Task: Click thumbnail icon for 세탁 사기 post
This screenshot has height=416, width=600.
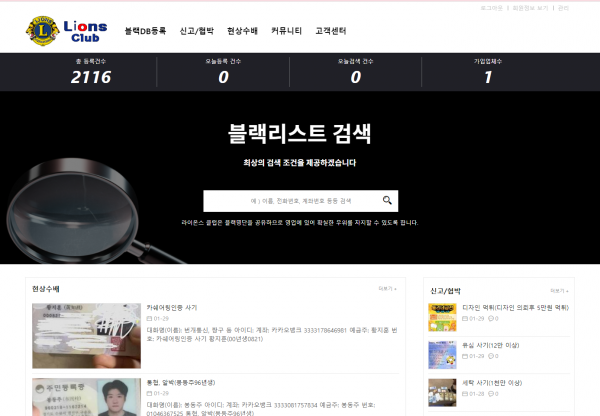Action: pos(442,390)
